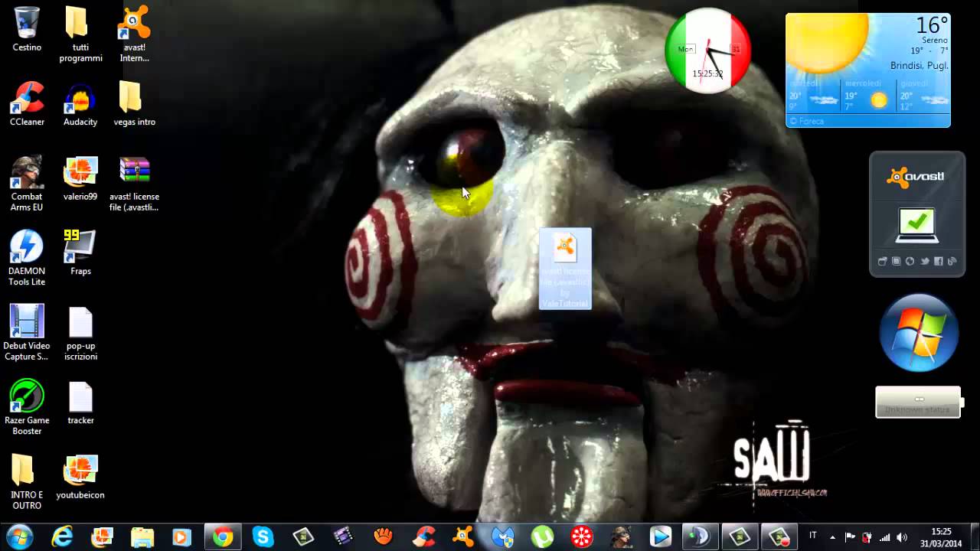Open Skype from the taskbar
The image size is (980, 551).
263,537
